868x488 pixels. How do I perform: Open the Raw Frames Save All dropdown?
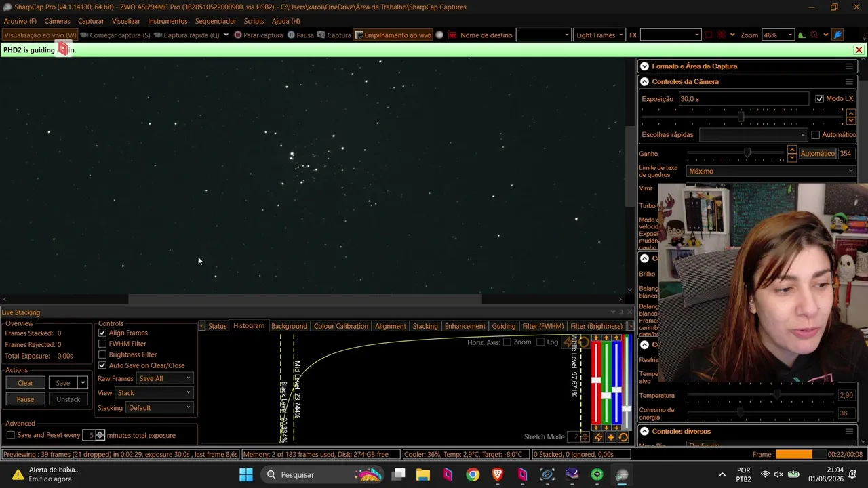click(x=165, y=378)
